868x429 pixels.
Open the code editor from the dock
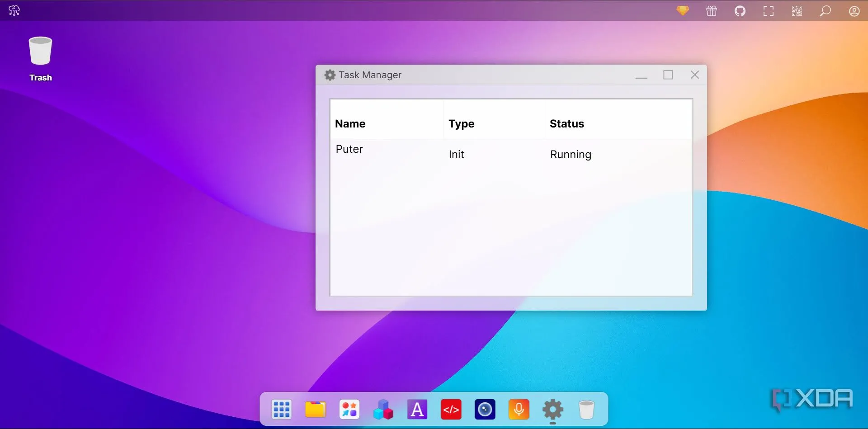(x=451, y=409)
